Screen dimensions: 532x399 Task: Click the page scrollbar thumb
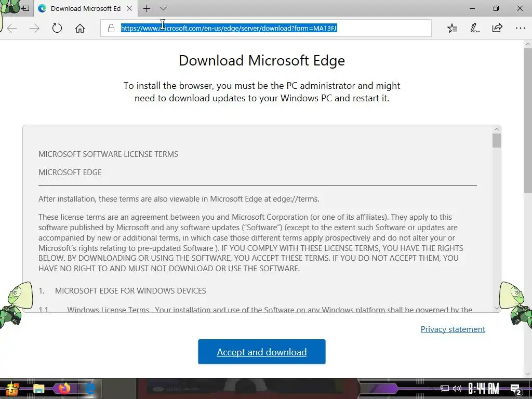tap(528, 121)
